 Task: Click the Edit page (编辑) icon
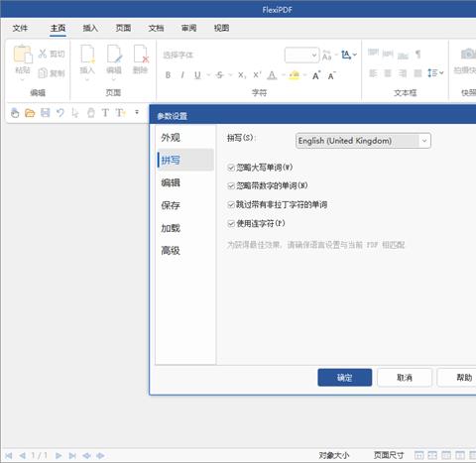pos(114,55)
